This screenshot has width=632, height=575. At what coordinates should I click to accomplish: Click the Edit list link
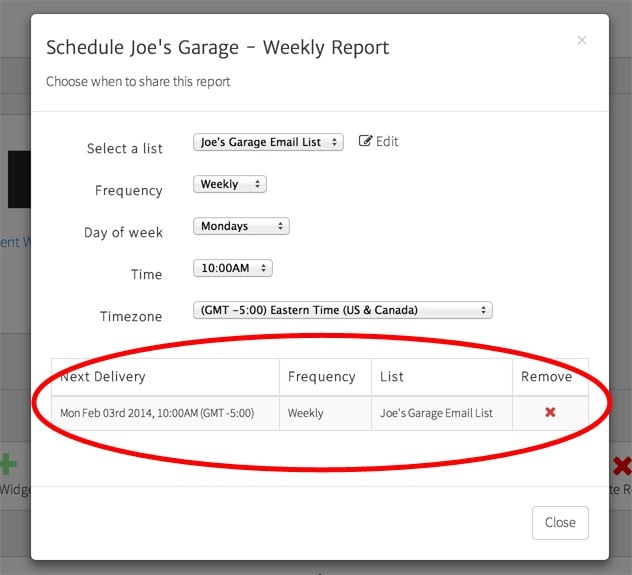tap(378, 141)
